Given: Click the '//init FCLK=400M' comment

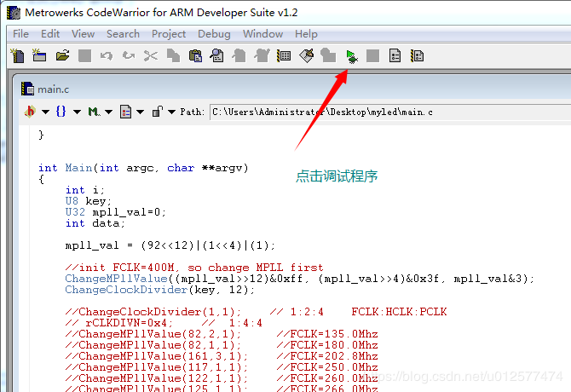Looking at the screenshot, I should [x=194, y=268].
